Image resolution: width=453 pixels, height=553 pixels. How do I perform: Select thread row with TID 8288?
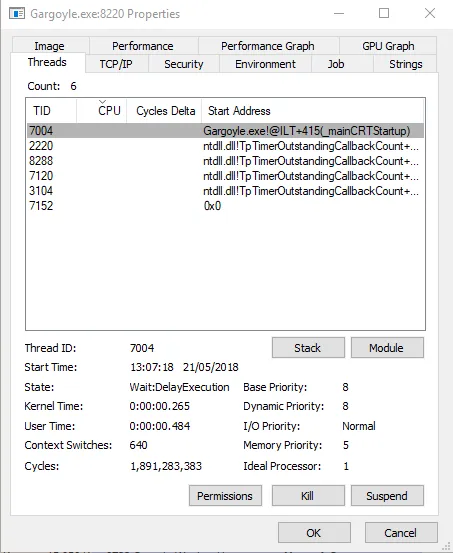tap(225, 161)
